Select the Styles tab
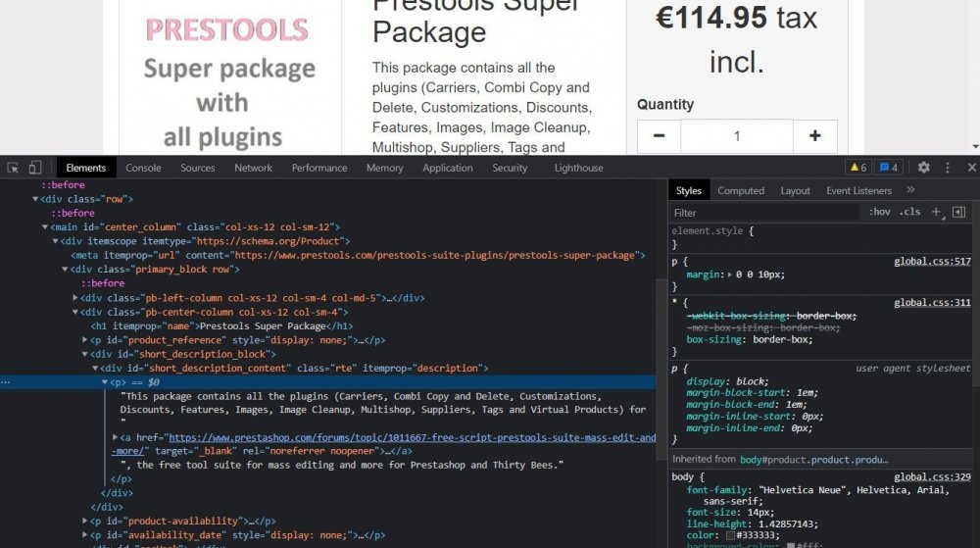 689,190
